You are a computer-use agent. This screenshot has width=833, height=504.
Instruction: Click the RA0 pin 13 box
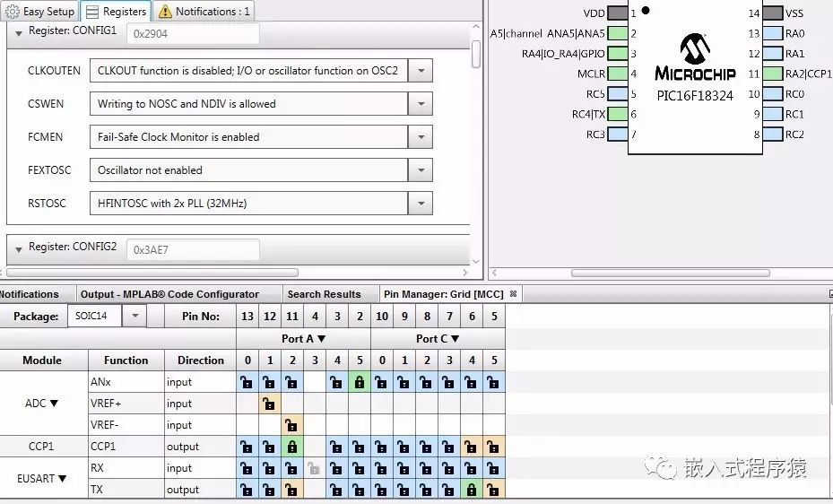click(773, 33)
